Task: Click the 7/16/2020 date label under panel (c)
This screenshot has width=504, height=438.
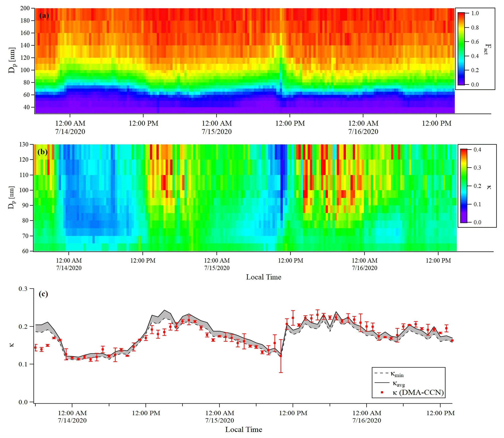Action: [367, 420]
